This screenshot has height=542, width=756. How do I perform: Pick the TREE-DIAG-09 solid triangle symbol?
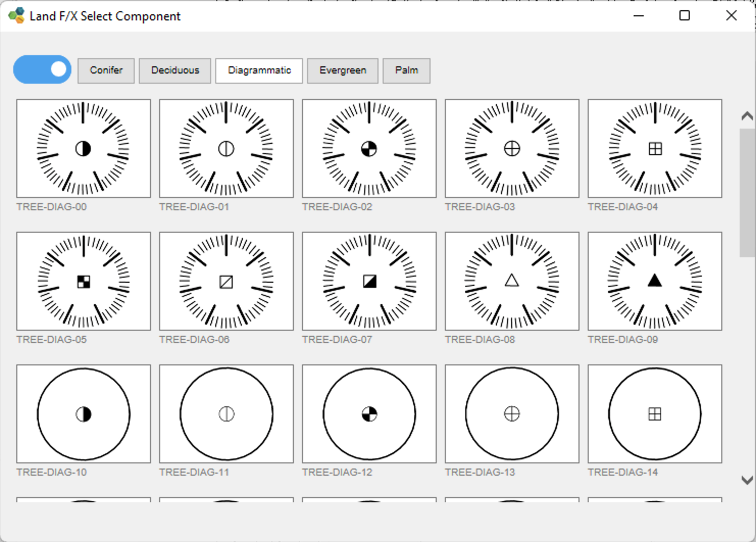[x=655, y=281]
